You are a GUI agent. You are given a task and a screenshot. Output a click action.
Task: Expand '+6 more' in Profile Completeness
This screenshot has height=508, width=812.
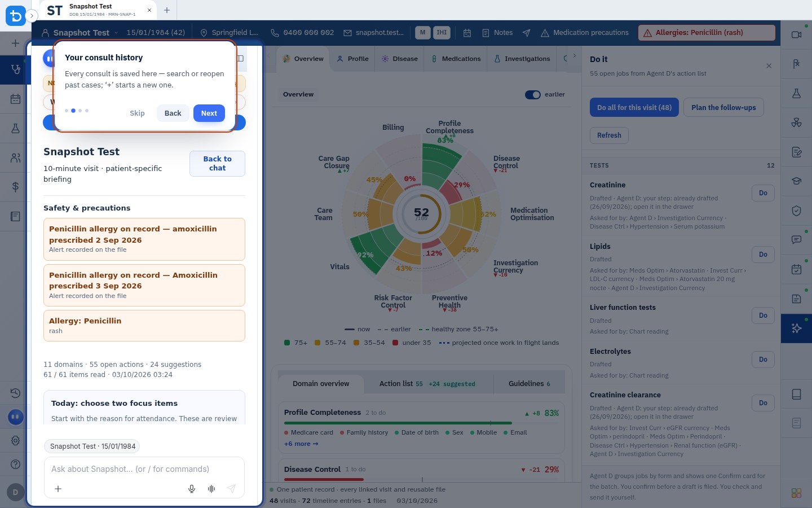point(301,444)
